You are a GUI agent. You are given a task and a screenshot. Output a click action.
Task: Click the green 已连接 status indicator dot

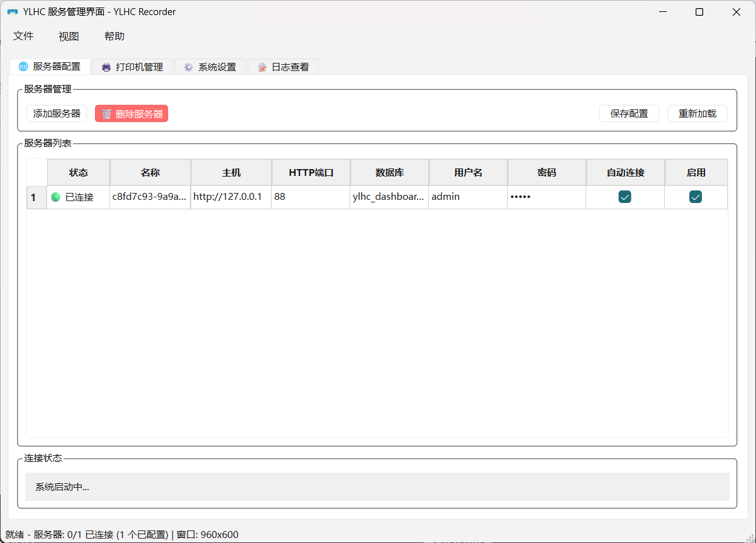tap(56, 197)
